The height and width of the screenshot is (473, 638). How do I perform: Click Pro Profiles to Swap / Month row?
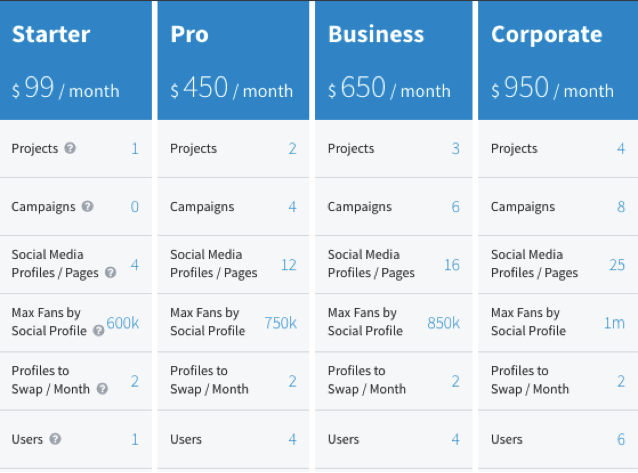pos(233,380)
